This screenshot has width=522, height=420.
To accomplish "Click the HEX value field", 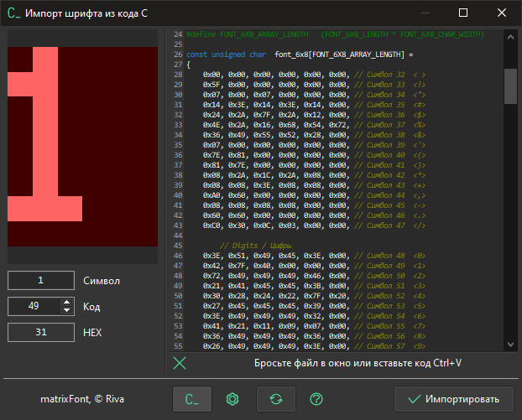I will click(40, 333).
